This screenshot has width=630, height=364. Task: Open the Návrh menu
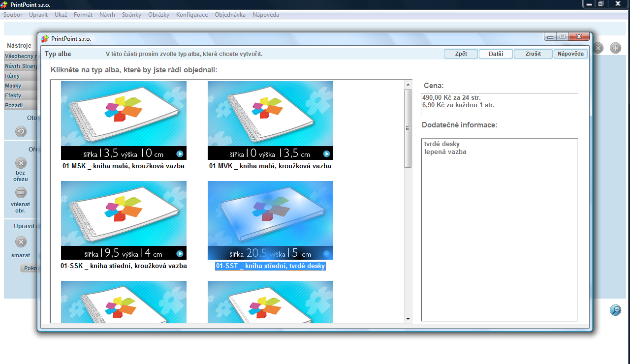(107, 15)
